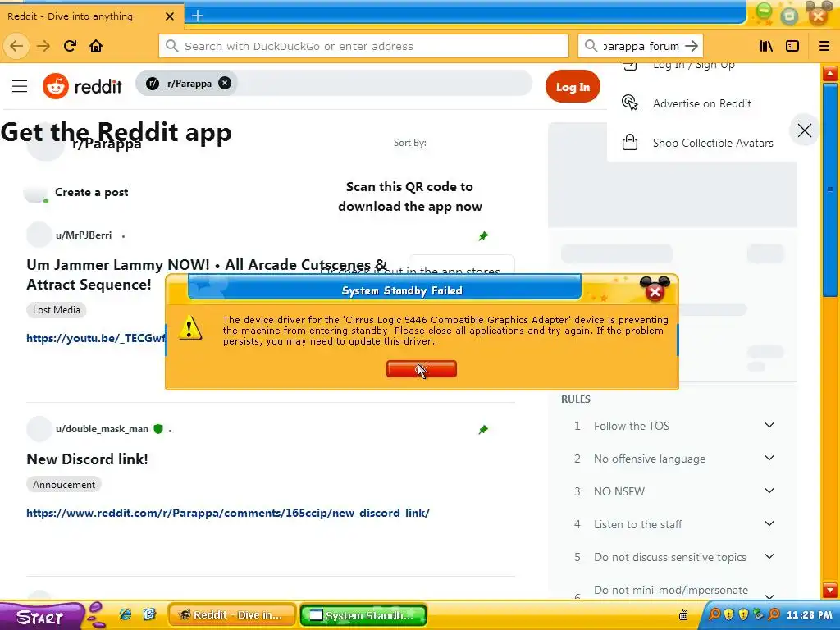
Task: Close the Reddit browser tab
Action: click(170, 16)
